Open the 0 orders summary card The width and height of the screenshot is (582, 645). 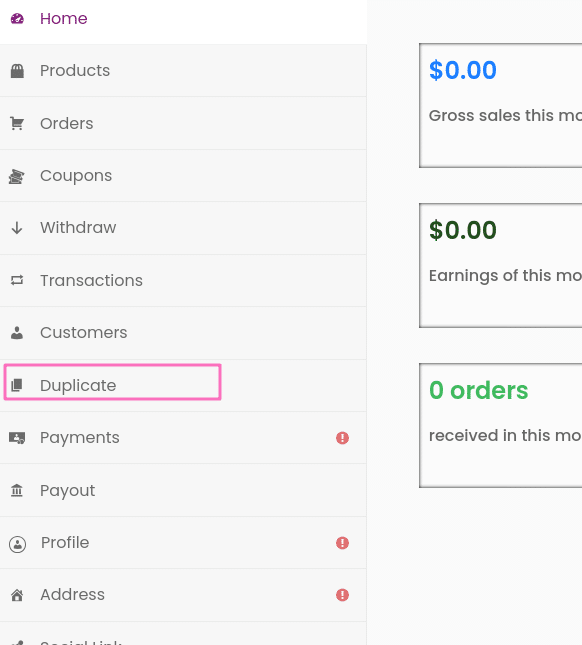[501, 425]
